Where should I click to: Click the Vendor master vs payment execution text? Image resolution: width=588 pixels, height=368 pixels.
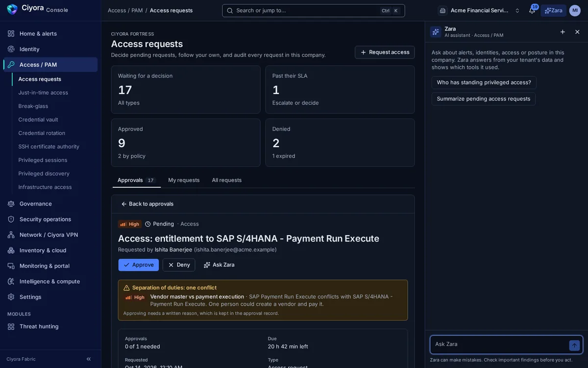197,297
